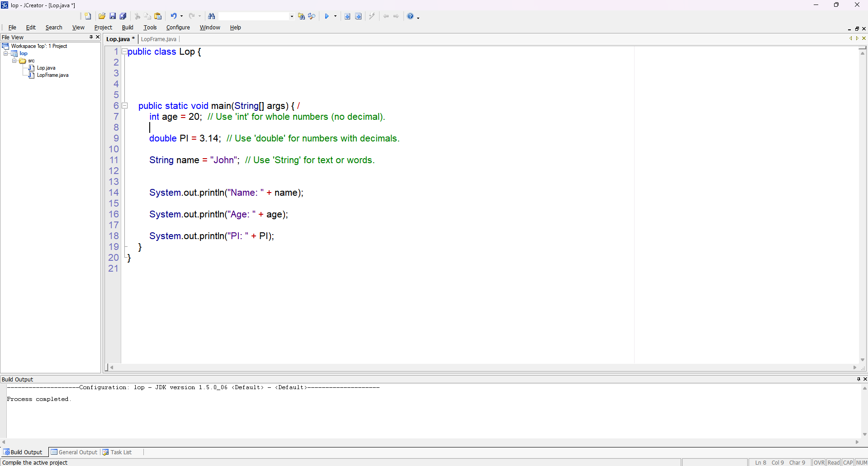The width and height of the screenshot is (868, 466).
Task: Run the project with the blue play icon
Action: click(x=327, y=16)
